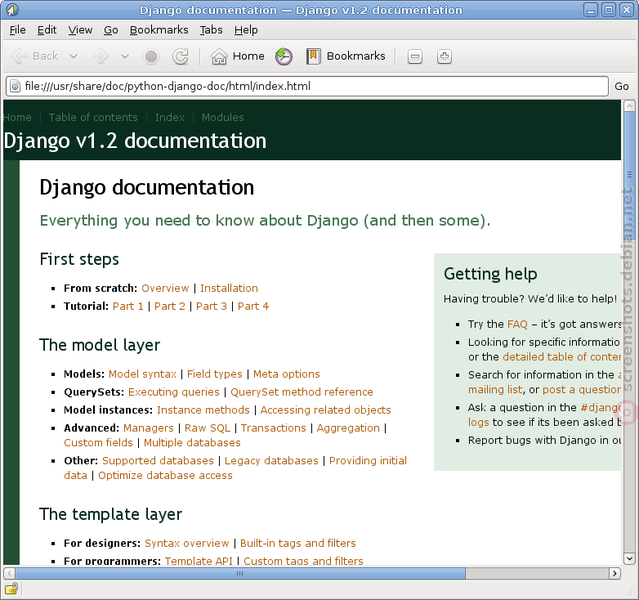Image resolution: width=639 pixels, height=600 pixels.
Task: Focus the URL address field
Action: [x=307, y=86]
